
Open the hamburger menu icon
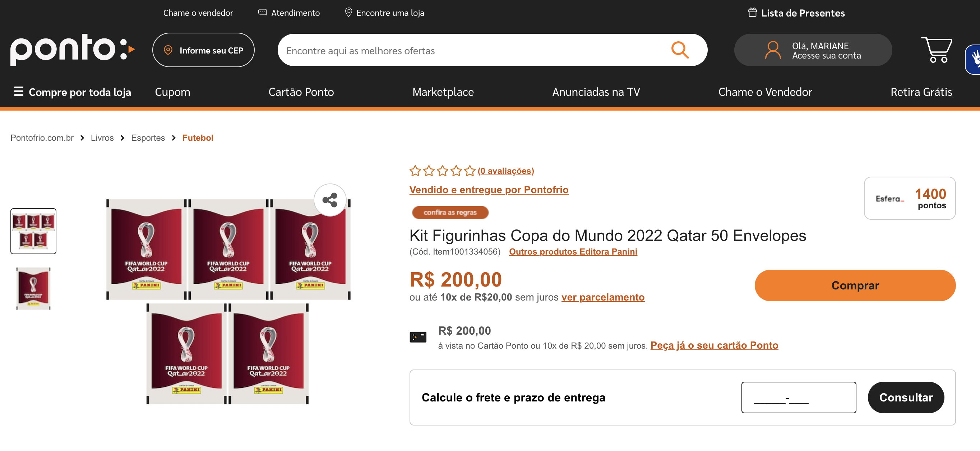pos(19,92)
